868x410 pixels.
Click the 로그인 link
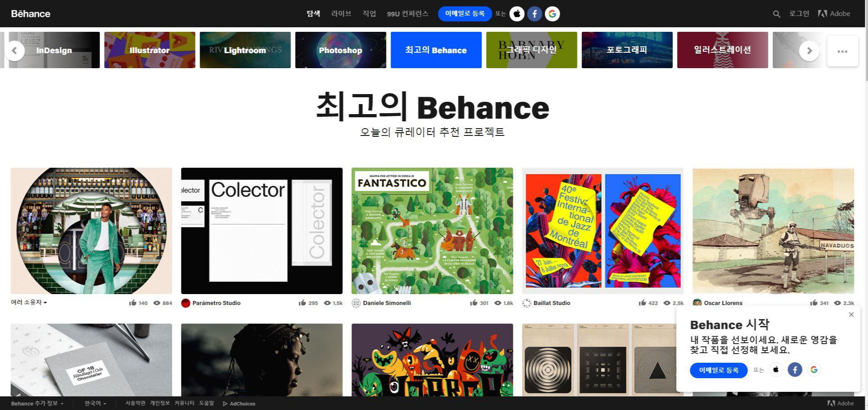click(799, 14)
